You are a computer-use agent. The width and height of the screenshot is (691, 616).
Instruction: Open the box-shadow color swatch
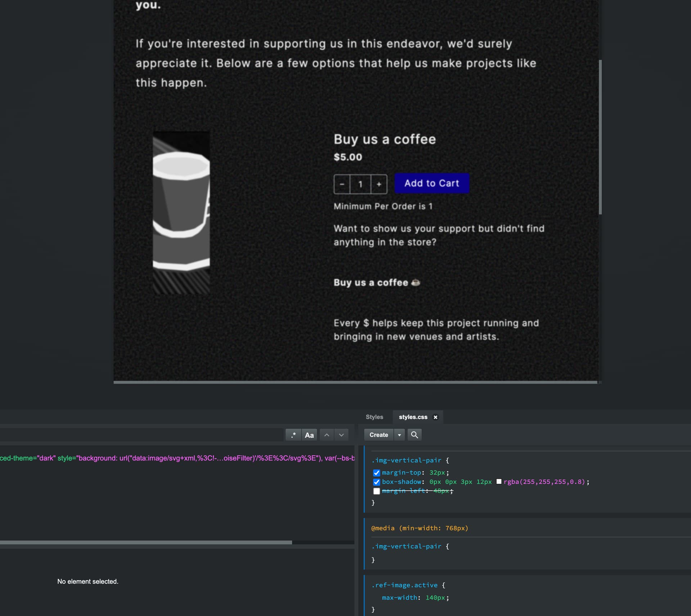click(499, 482)
